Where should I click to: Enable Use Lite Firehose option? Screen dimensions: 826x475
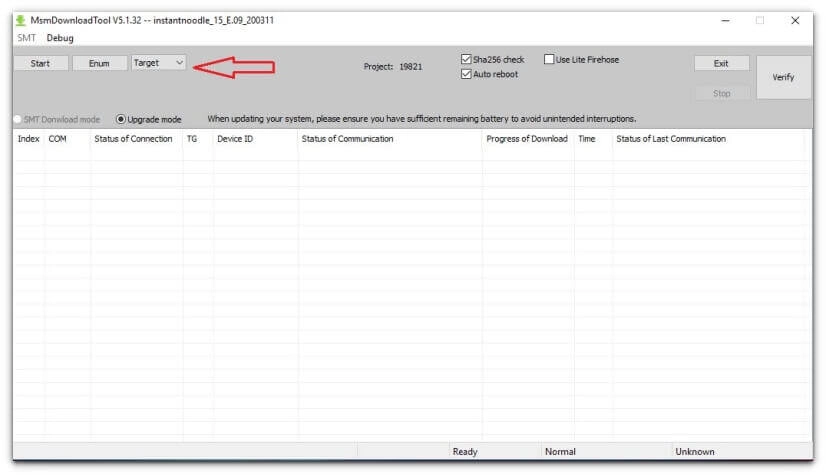pyautogui.click(x=549, y=60)
